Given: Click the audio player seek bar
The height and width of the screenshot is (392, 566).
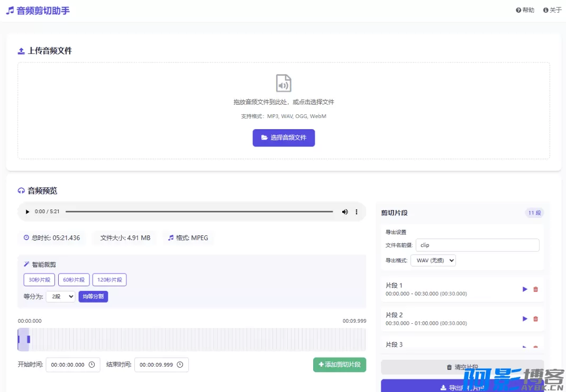Looking at the screenshot, I should click(x=199, y=212).
